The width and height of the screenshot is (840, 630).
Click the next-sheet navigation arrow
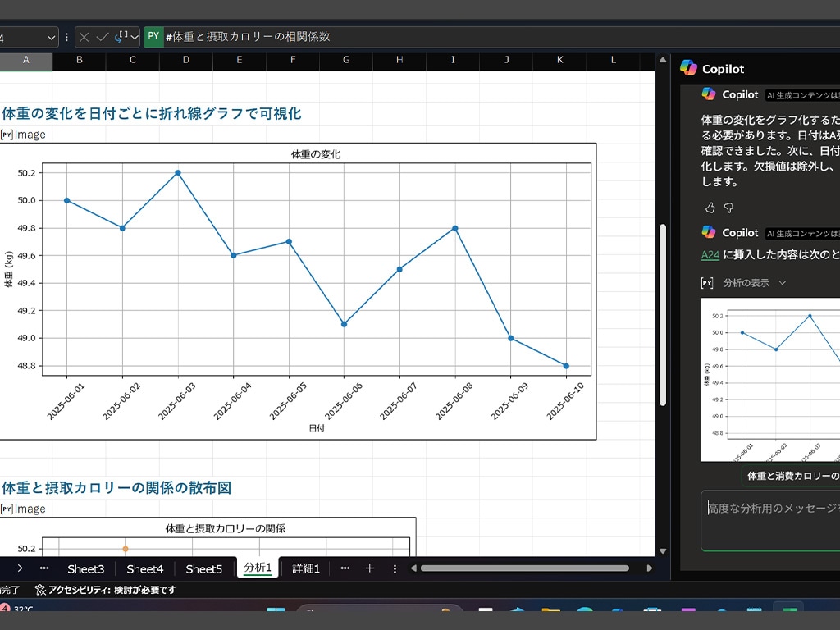[x=20, y=568]
